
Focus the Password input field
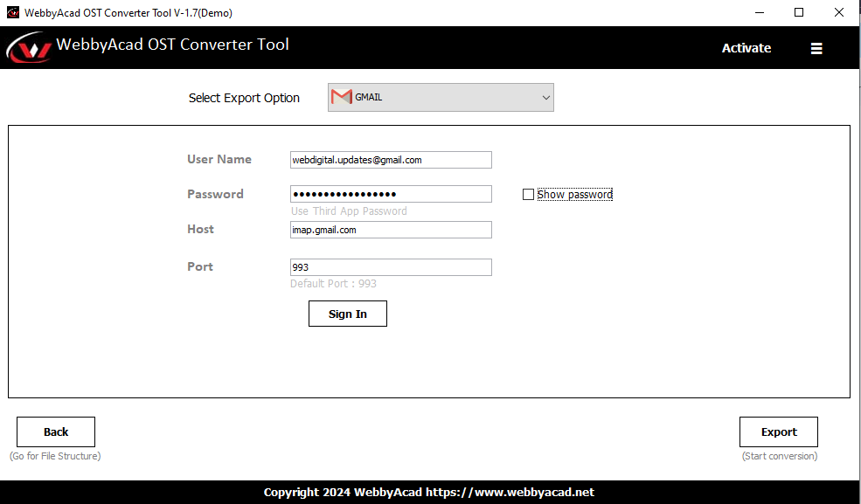(391, 194)
